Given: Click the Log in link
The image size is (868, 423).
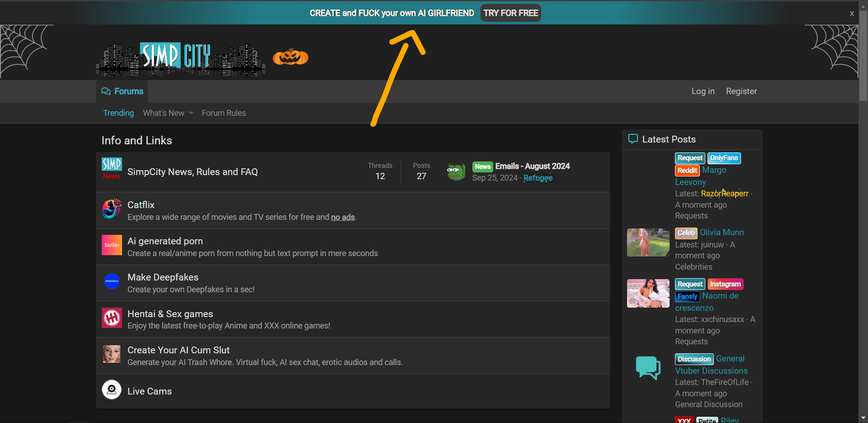Looking at the screenshot, I should [x=703, y=91].
